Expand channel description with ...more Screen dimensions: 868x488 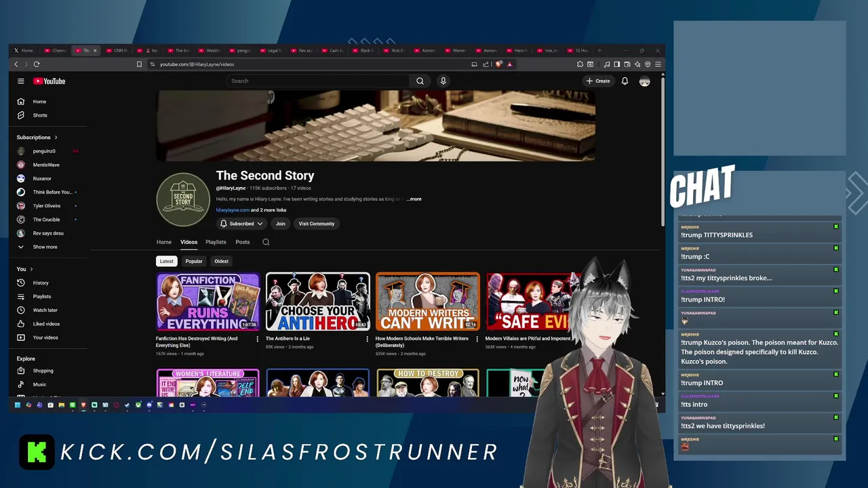(x=414, y=199)
